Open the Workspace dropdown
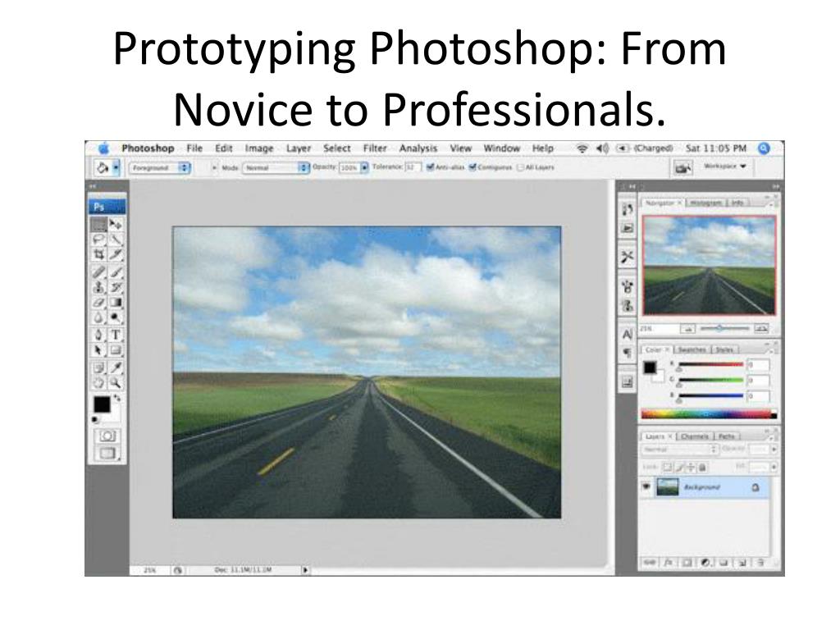840x630 pixels. [725, 166]
